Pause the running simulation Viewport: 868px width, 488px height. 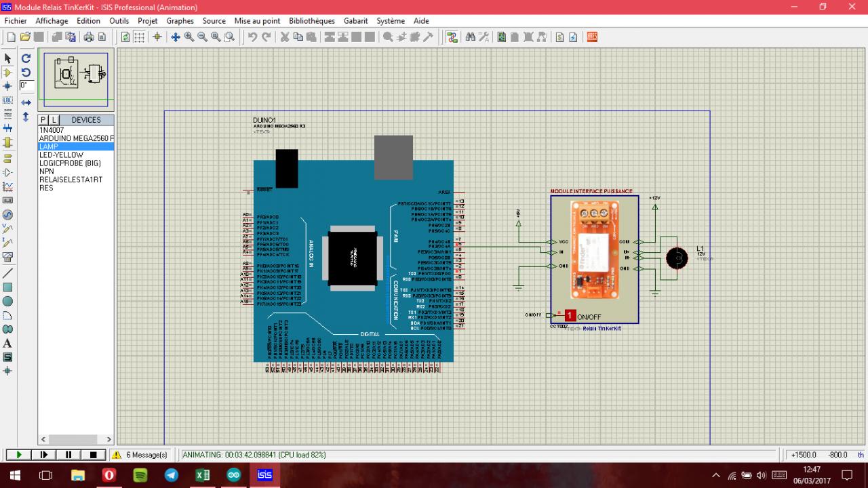(68, 455)
